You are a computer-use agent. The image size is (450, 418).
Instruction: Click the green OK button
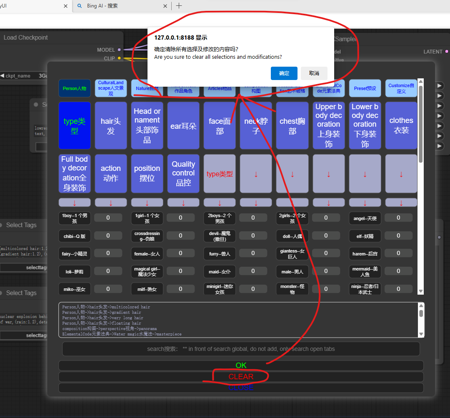241,365
